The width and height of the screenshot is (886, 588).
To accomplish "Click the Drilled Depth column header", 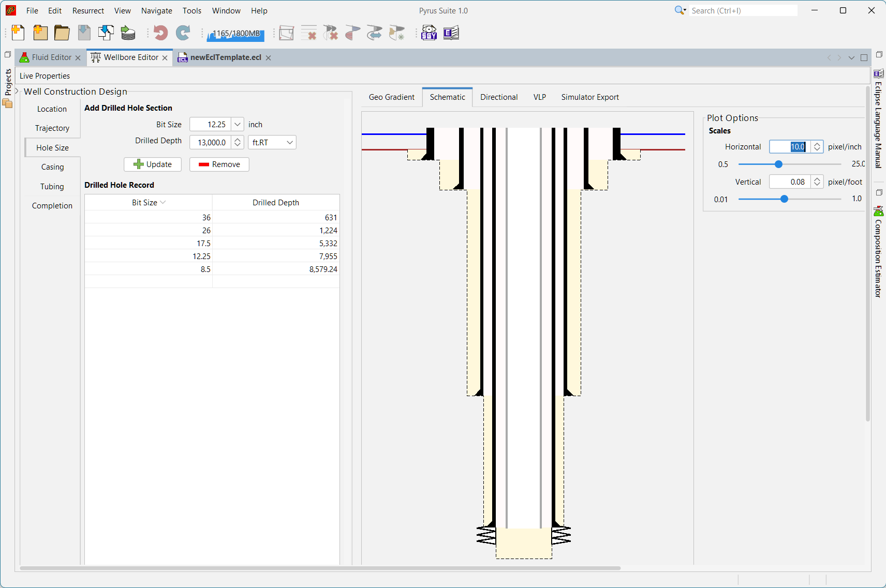I will [x=276, y=203].
